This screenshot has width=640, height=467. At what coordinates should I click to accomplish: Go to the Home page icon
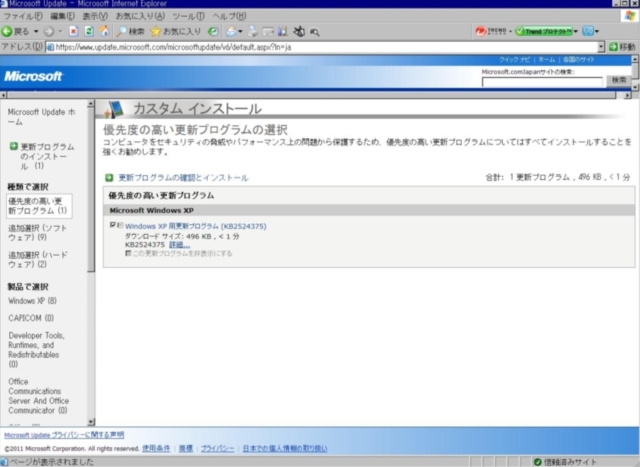pos(104,31)
